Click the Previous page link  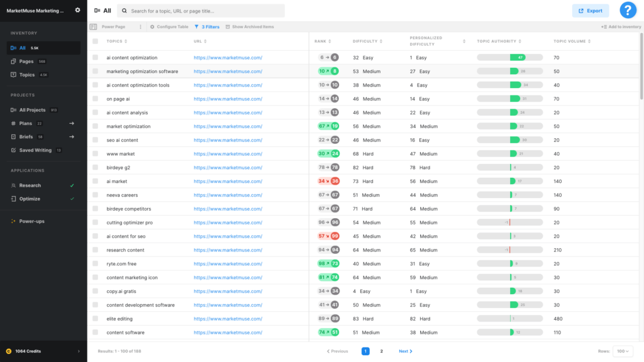[x=338, y=351]
